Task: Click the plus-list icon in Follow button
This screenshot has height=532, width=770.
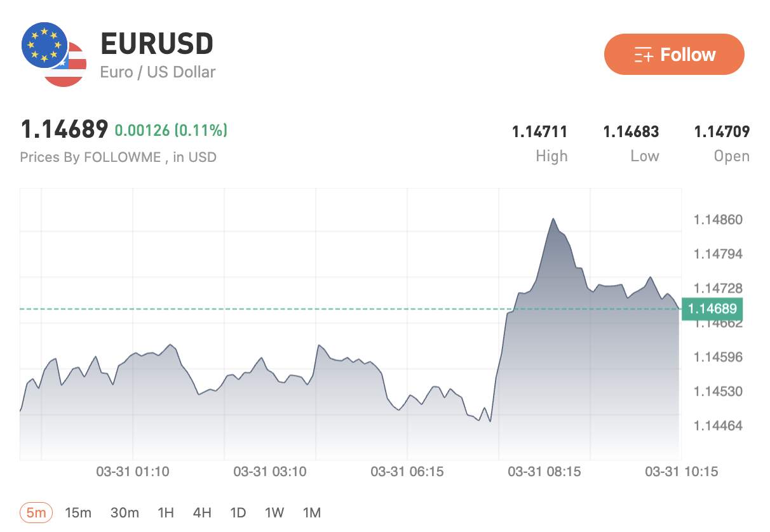Action: pyautogui.click(x=644, y=55)
